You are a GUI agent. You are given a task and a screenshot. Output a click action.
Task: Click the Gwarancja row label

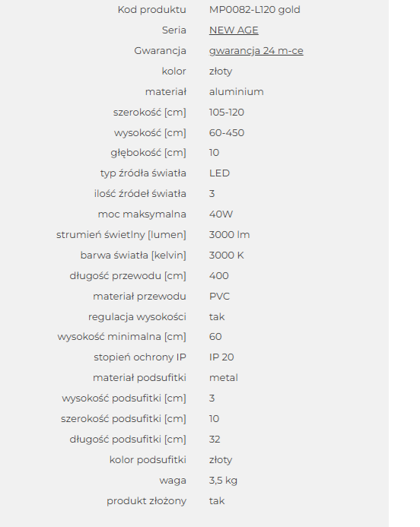(x=160, y=51)
